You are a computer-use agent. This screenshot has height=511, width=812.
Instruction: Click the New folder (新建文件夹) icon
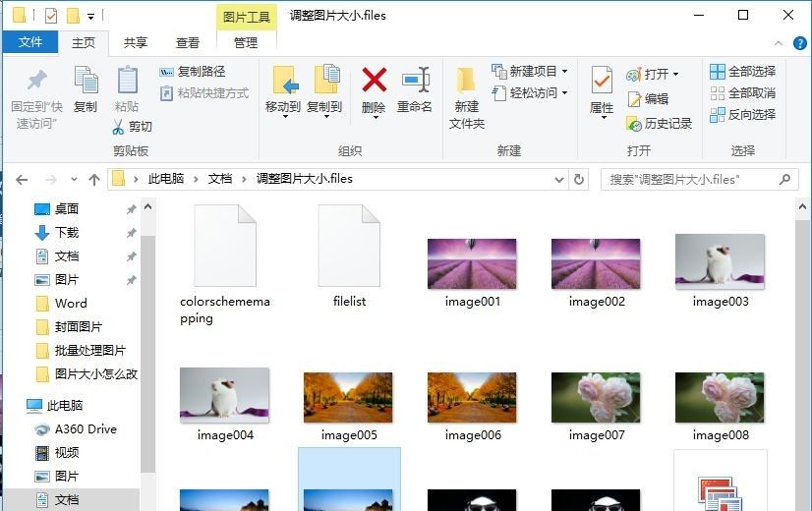(466, 82)
